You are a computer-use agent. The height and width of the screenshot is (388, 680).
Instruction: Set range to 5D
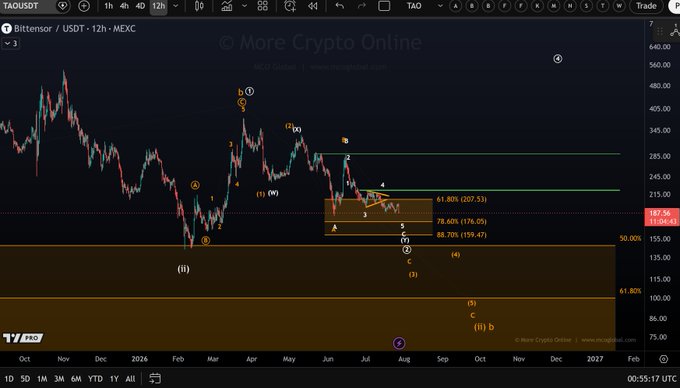tap(25, 378)
